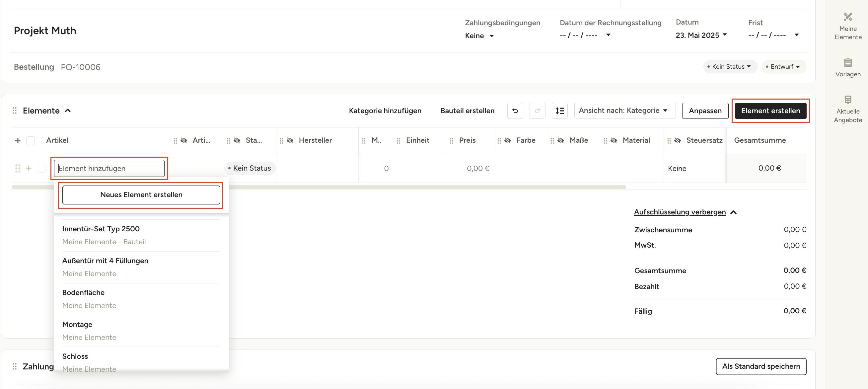Click the line spacing icon button

click(x=559, y=111)
